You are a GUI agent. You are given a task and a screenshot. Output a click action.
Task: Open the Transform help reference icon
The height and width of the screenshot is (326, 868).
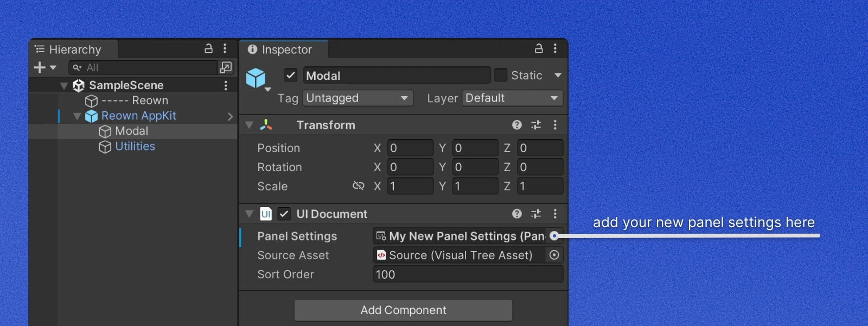click(517, 125)
